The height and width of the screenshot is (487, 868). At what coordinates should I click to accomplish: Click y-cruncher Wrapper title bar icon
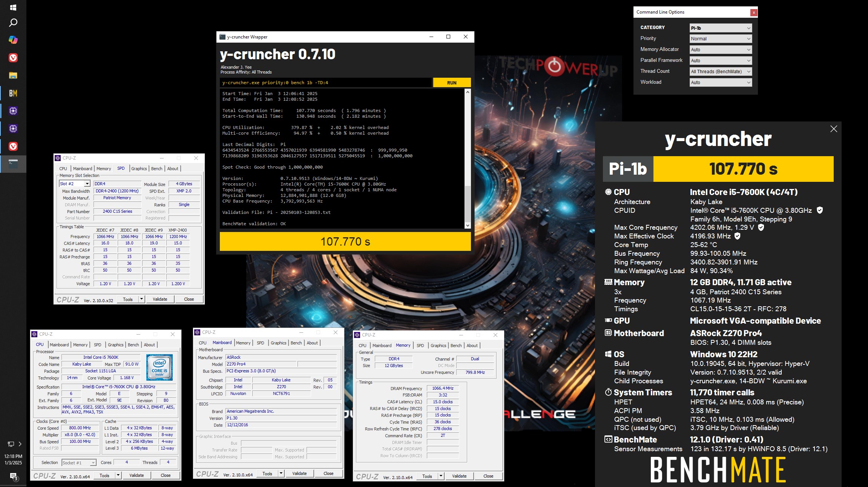coord(222,37)
